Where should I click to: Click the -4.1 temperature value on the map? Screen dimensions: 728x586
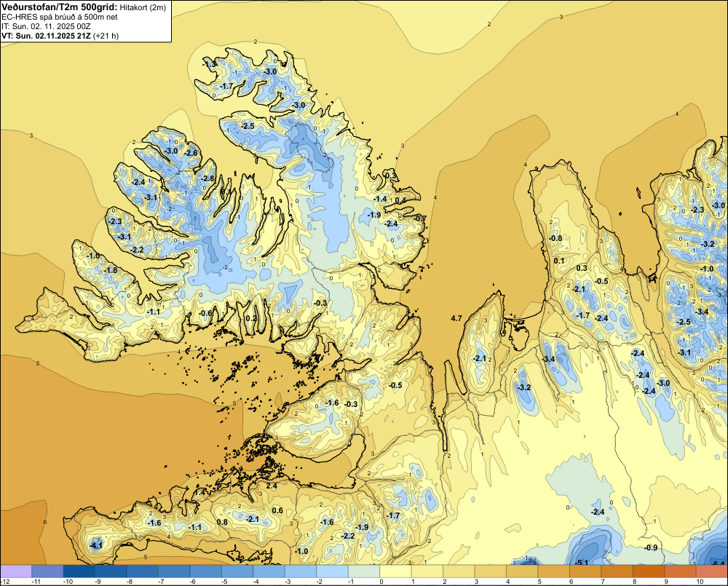95,545
